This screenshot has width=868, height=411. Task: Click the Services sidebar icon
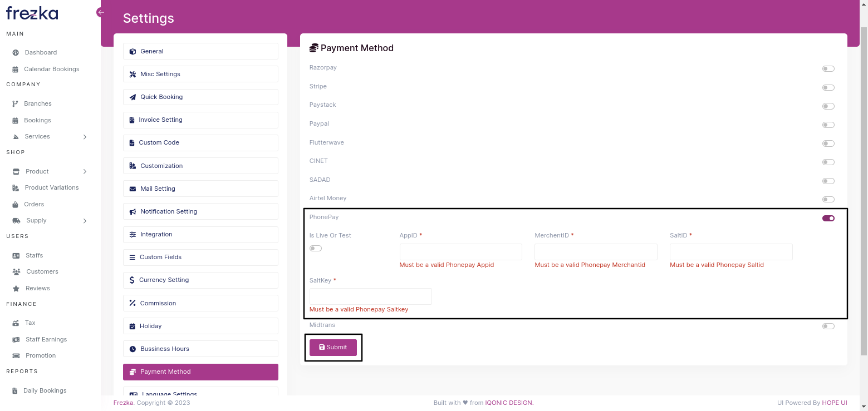point(16,137)
